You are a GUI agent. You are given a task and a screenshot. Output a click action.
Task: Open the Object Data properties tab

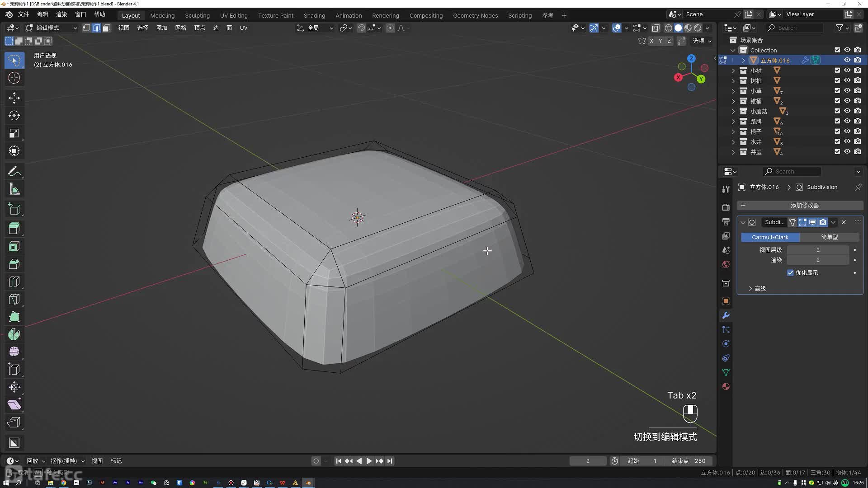(726, 372)
